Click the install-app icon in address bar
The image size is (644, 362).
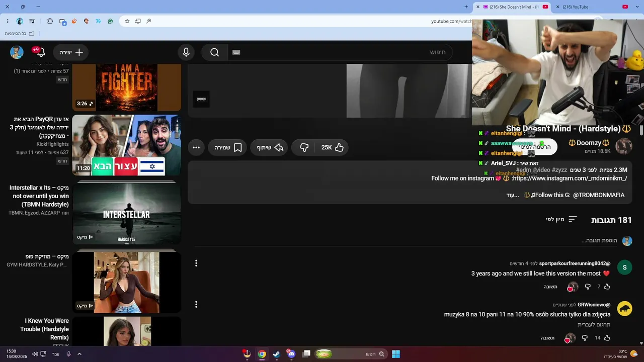tap(137, 21)
